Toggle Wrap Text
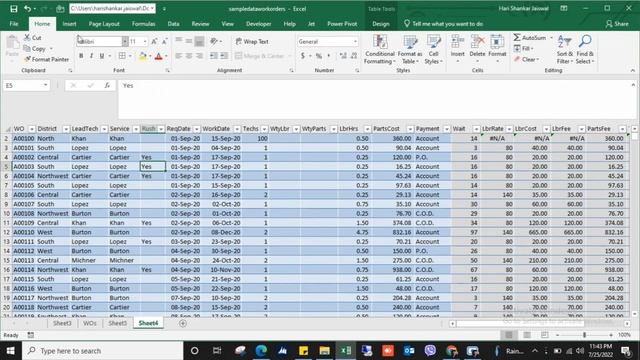Viewport: 640px width, 360px height. click(x=252, y=42)
